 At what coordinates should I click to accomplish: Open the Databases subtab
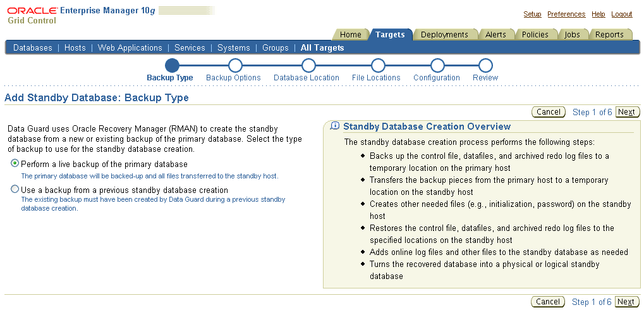[33, 48]
